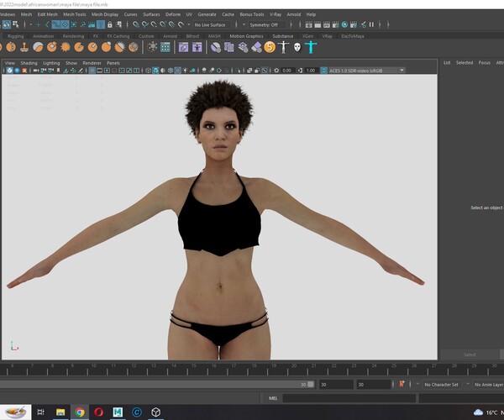504x420 pixels.
Task: Switch to the XGen shelf tab
Action: point(307,36)
